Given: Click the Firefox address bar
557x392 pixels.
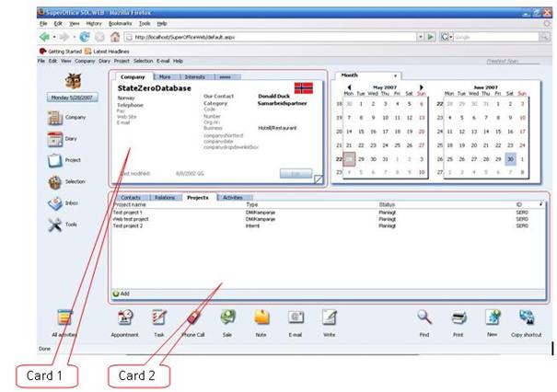Looking at the screenshot, I should pos(271,37).
